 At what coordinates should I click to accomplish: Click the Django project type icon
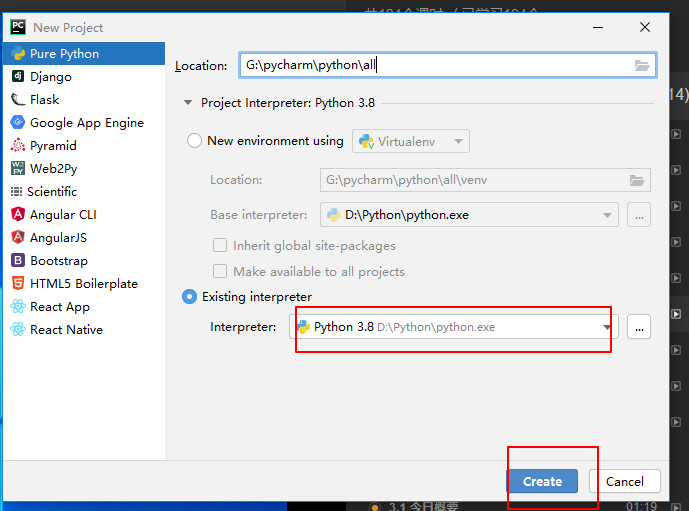(18, 77)
